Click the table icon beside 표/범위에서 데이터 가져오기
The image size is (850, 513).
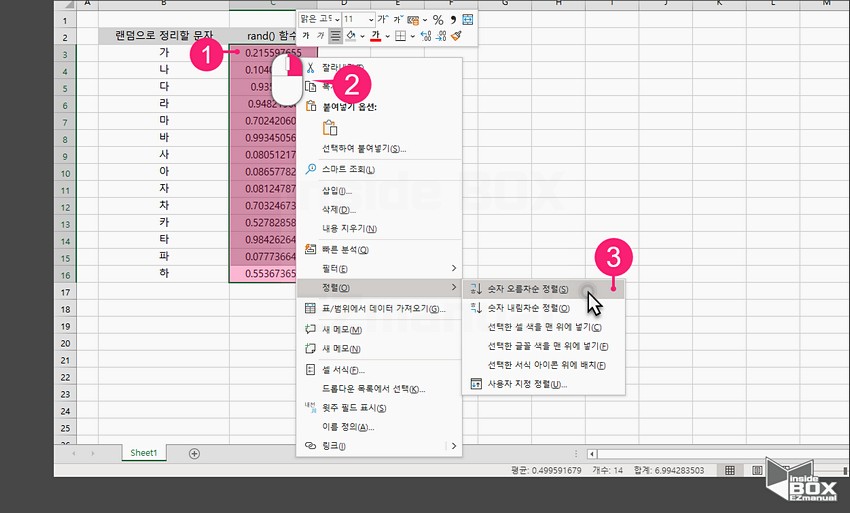[x=310, y=309]
